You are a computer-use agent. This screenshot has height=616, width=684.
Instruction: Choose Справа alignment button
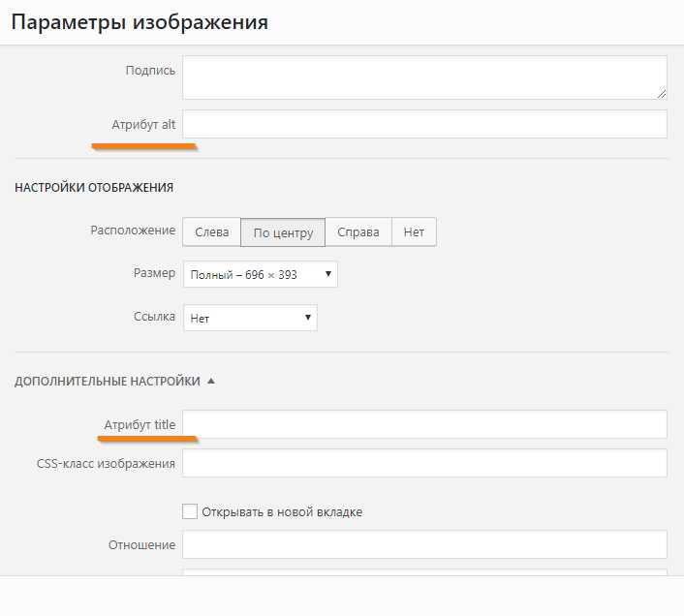[358, 231]
